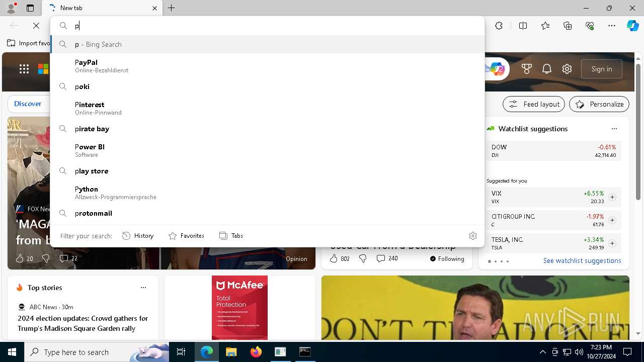
Task: Open Microsoft apps grid launcher
Action: [x=24, y=69]
